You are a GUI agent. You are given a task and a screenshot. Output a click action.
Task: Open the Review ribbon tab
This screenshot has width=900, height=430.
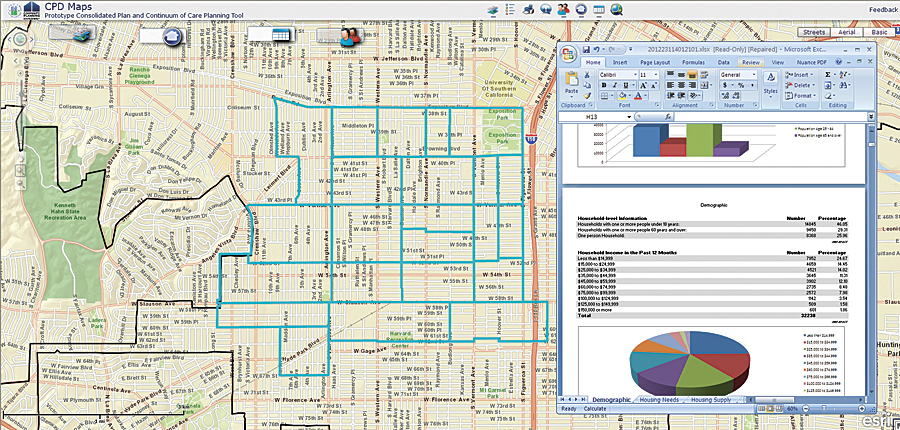click(751, 62)
